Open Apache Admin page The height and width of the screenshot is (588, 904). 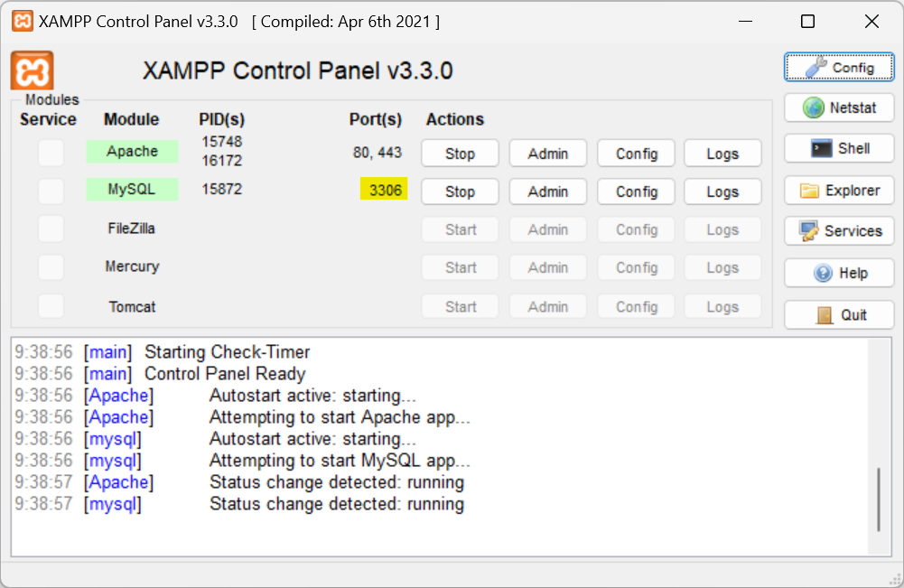coord(547,154)
